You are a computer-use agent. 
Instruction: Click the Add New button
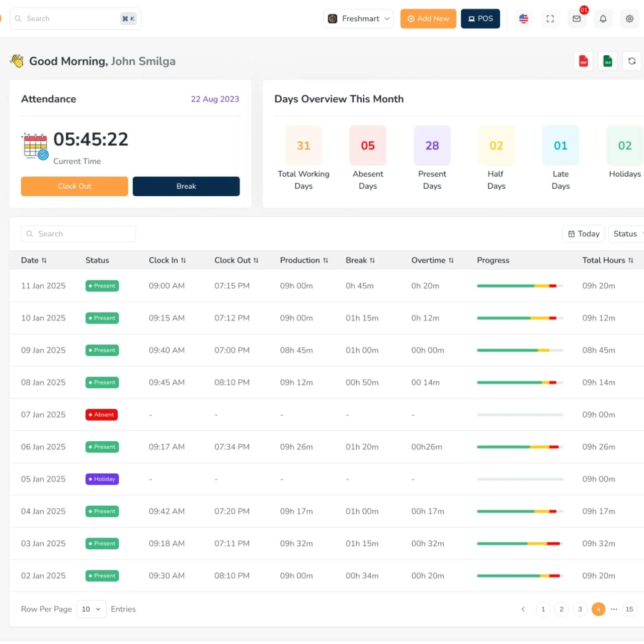pos(428,19)
